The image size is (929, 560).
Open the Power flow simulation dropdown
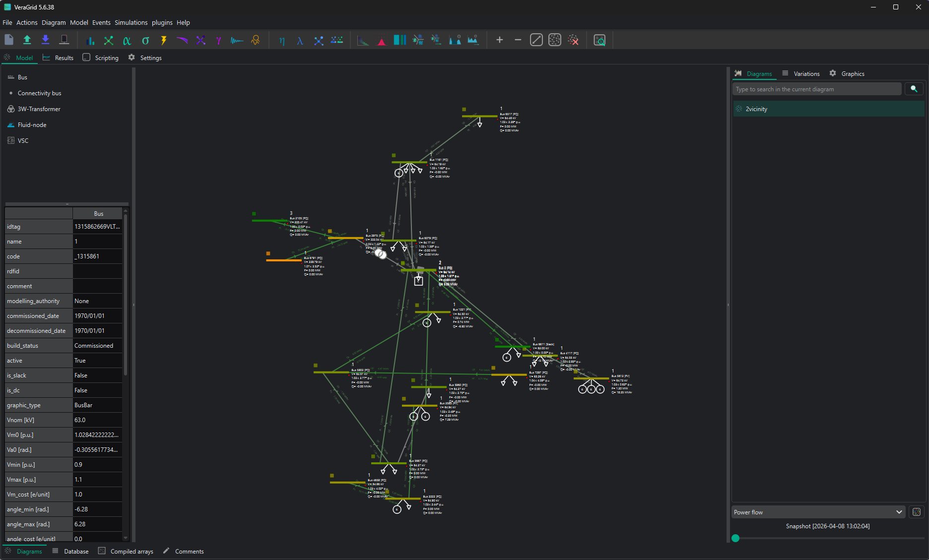click(x=817, y=512)
